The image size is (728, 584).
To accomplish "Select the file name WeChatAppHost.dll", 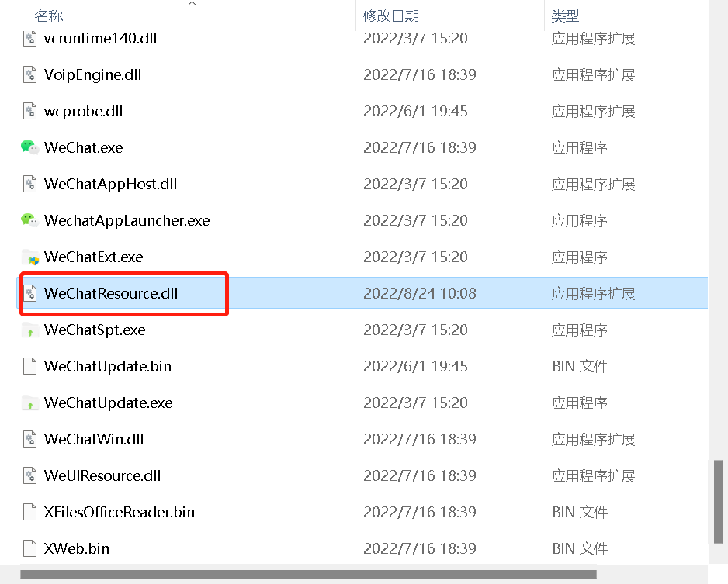I will [110, 184].
